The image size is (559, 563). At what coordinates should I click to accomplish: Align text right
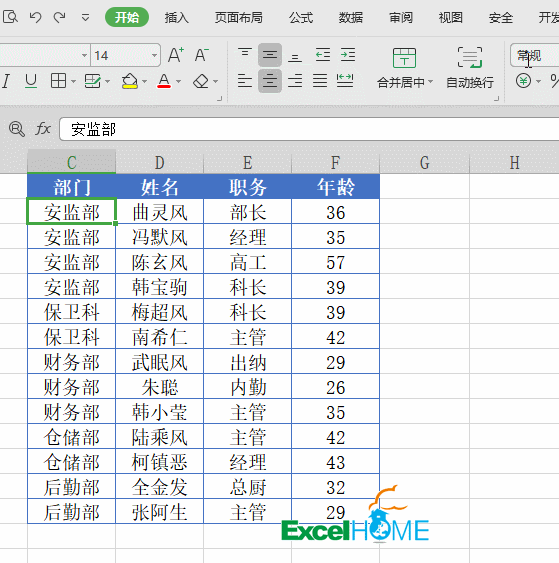pos(295,81)
